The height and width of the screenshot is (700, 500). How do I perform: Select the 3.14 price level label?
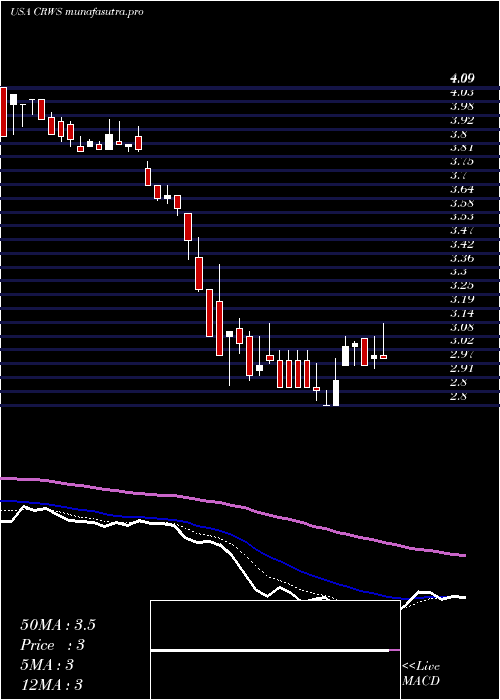pos(462,313)
